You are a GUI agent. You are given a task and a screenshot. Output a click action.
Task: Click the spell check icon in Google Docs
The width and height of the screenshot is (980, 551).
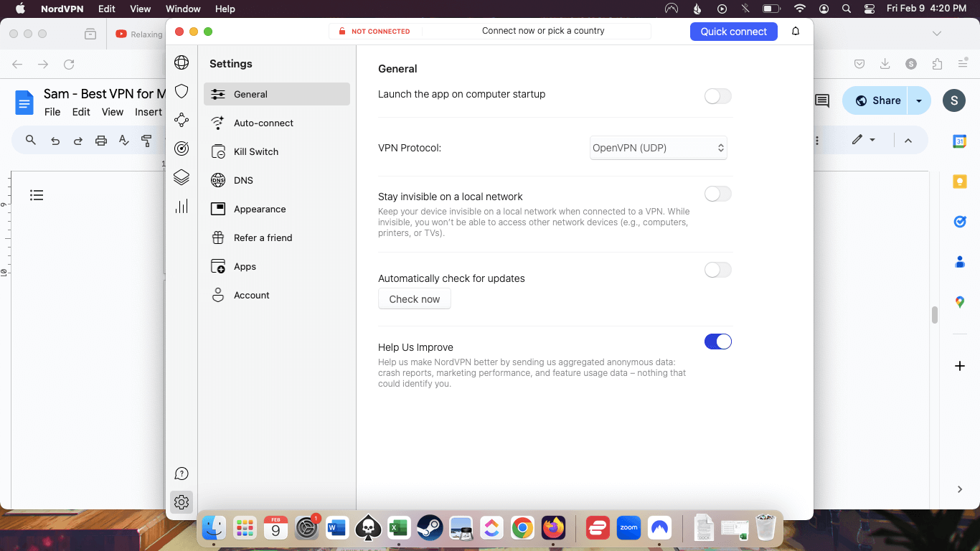(124, 141)
